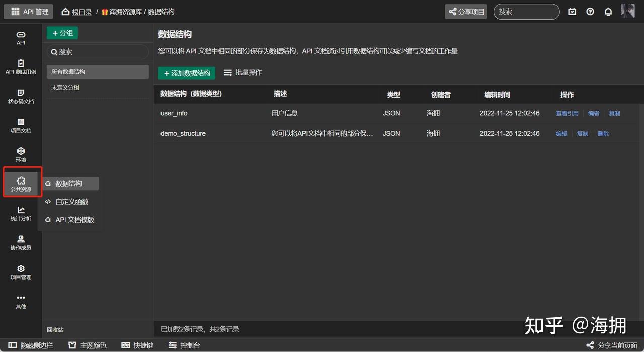Screen dimensions: 644x352
Task: Click the calendar check icon in header
Action: tap(572, 12)
